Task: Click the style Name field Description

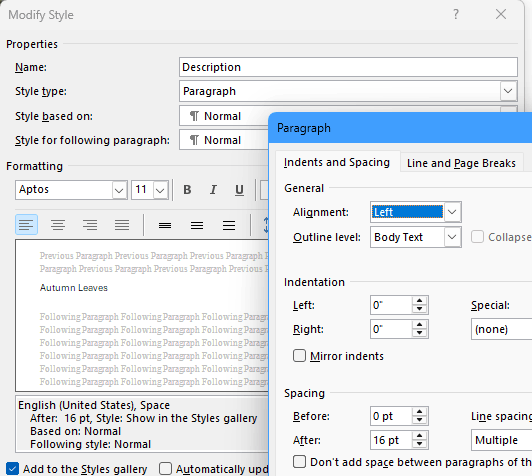Action: coord(348,67)
